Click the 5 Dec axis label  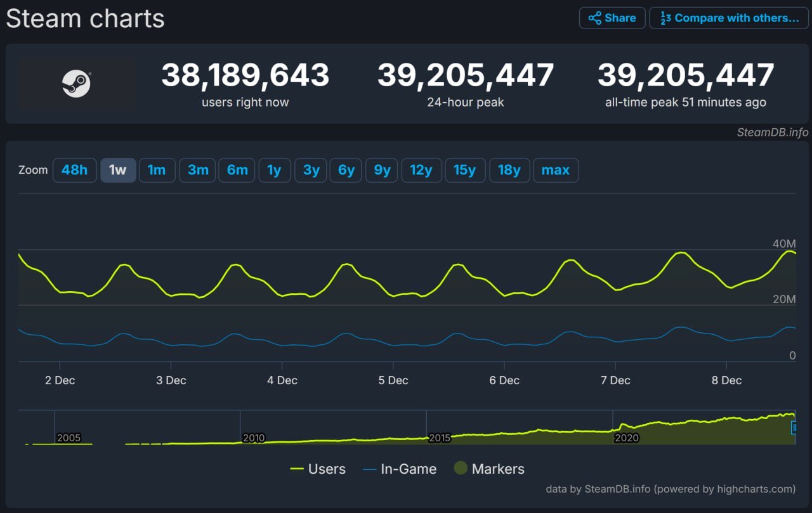click(393, 380)
